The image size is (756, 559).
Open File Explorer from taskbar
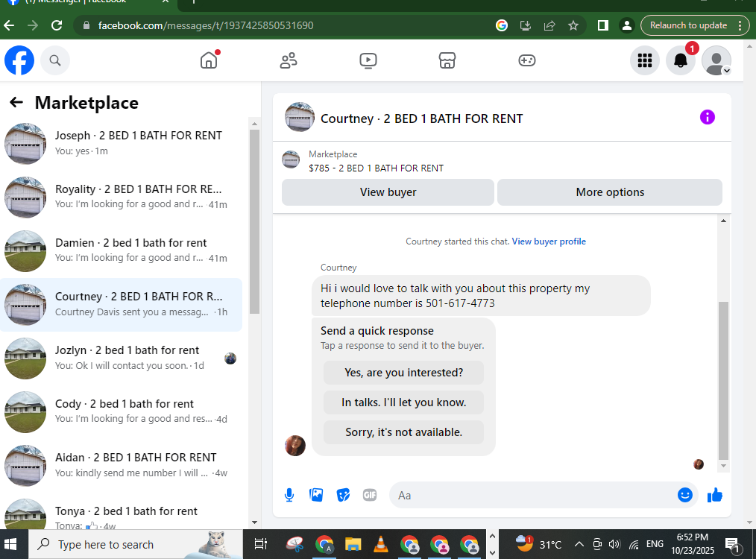(353, 545)
